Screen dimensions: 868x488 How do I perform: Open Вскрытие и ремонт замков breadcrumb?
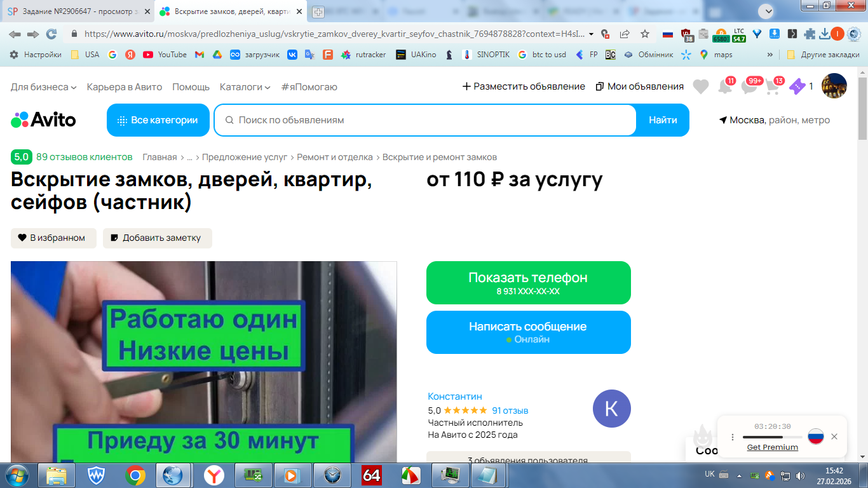pyautogui.click(x=440, y=157)
